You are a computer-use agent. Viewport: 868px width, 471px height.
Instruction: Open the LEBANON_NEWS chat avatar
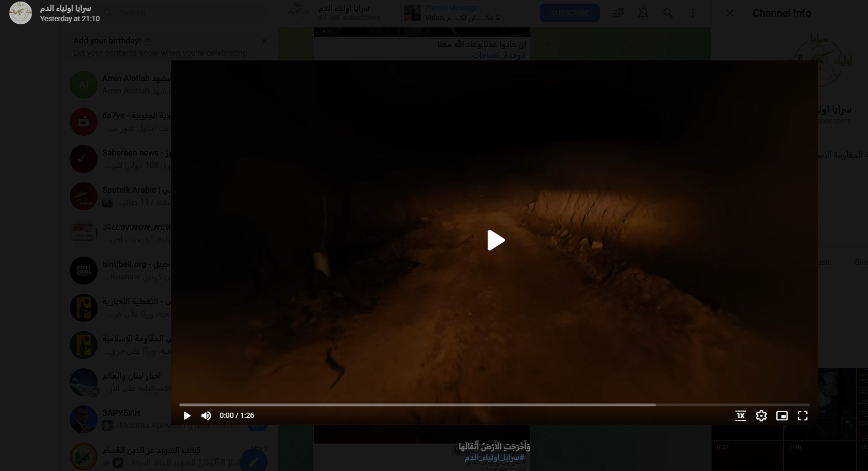(x=84, y=233)
